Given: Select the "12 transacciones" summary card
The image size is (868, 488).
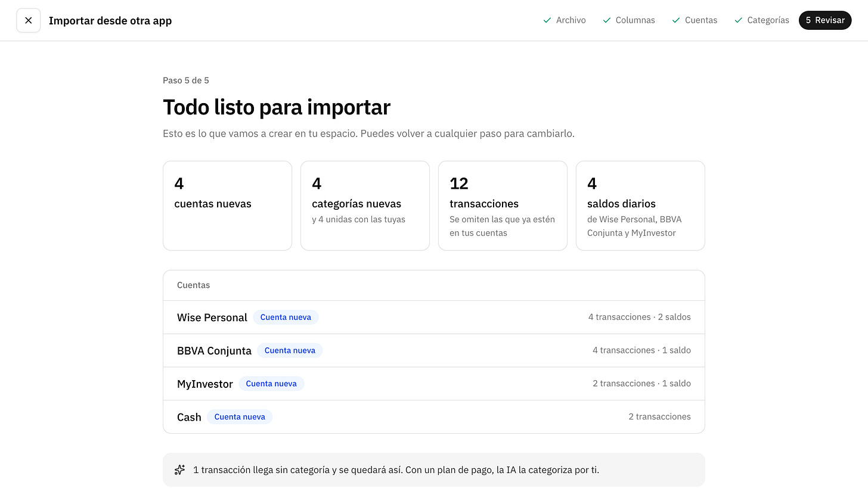Looking at the screenshot, I should pyautogui.click(x=503, y=206).
